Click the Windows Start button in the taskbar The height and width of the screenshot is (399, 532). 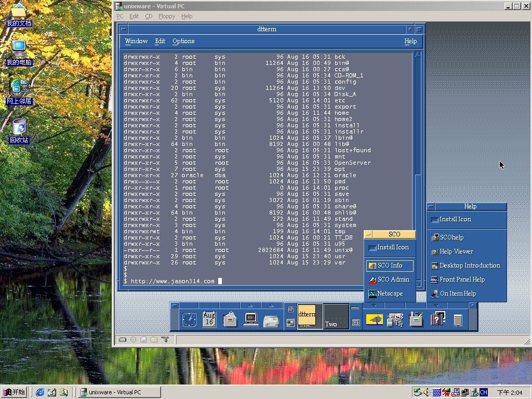coord(14,392)
